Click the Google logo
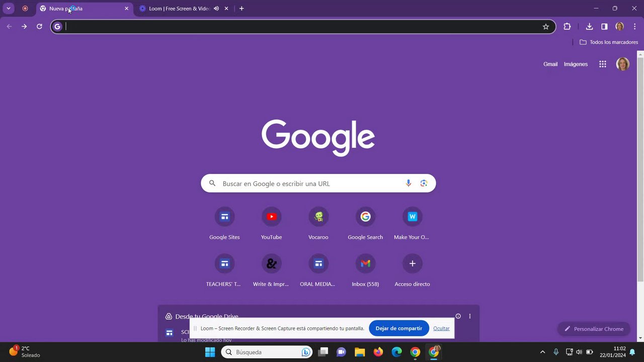Image resolution: width=644 pixels, height=362 pixels. 318,137
